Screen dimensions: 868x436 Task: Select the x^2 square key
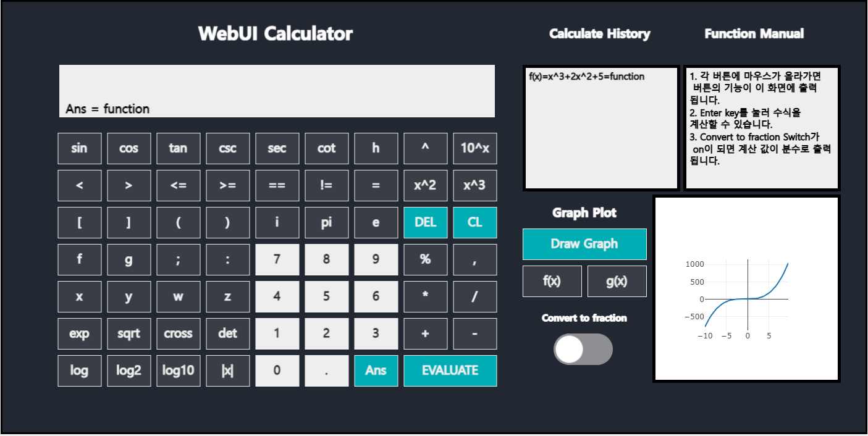pos(425,185)
